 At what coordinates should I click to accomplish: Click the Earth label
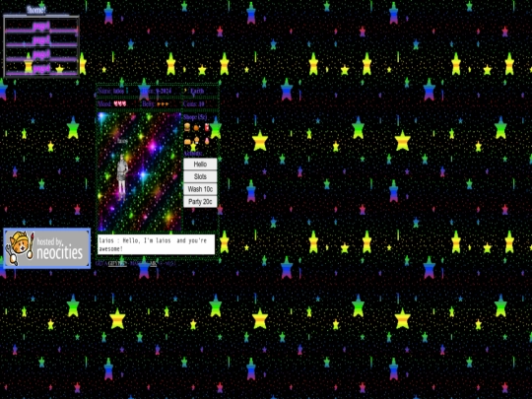point(197,91)
